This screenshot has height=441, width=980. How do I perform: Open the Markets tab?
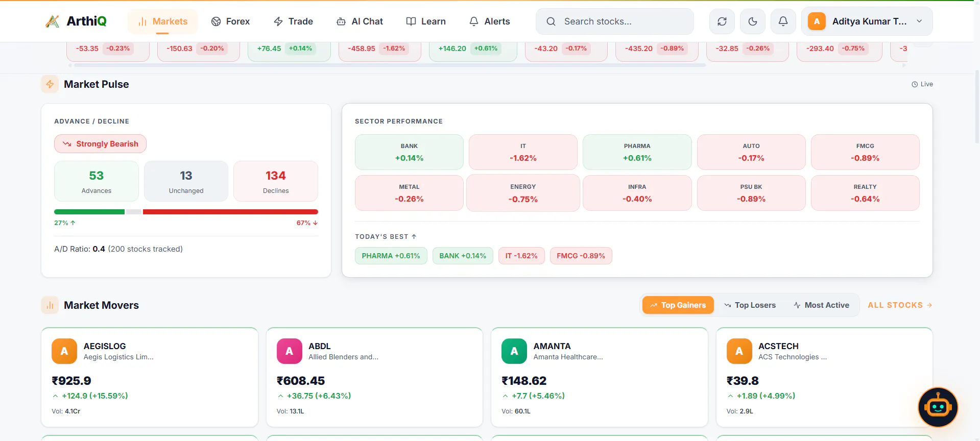point(162,21)
